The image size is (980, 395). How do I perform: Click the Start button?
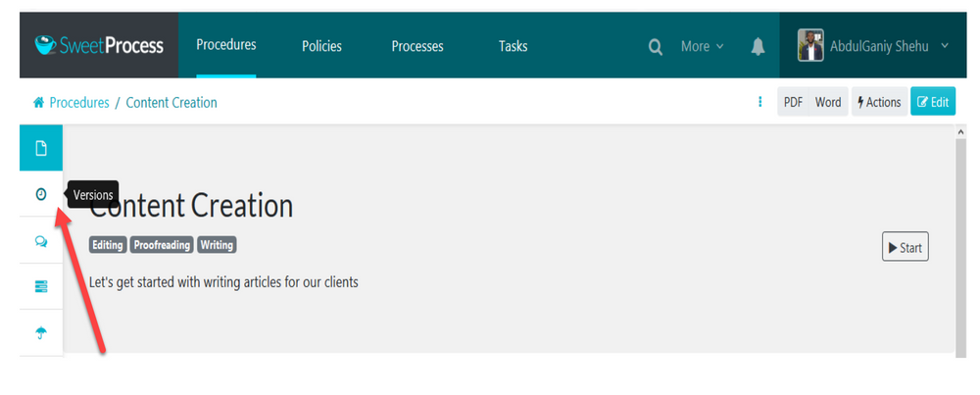[x=905, y=248]
